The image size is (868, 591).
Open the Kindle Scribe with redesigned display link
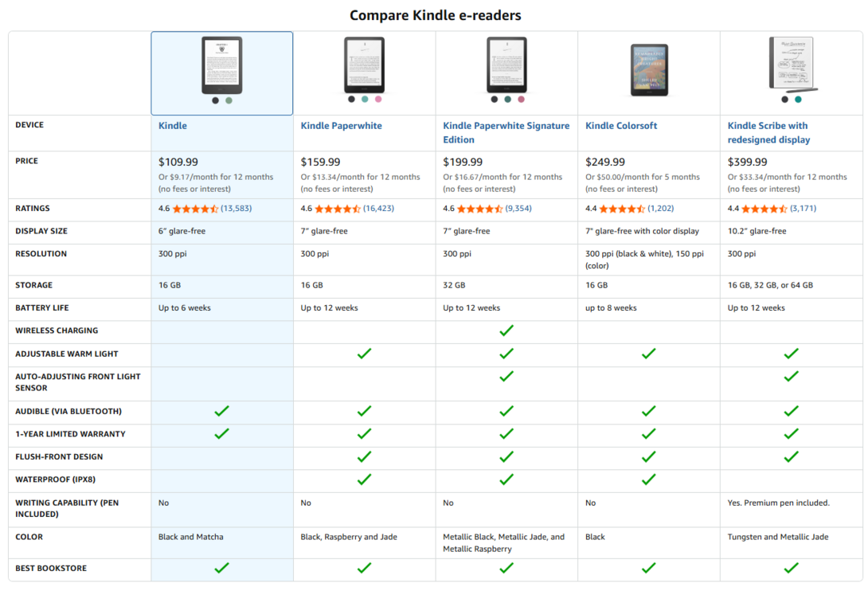tap(768, 131)
